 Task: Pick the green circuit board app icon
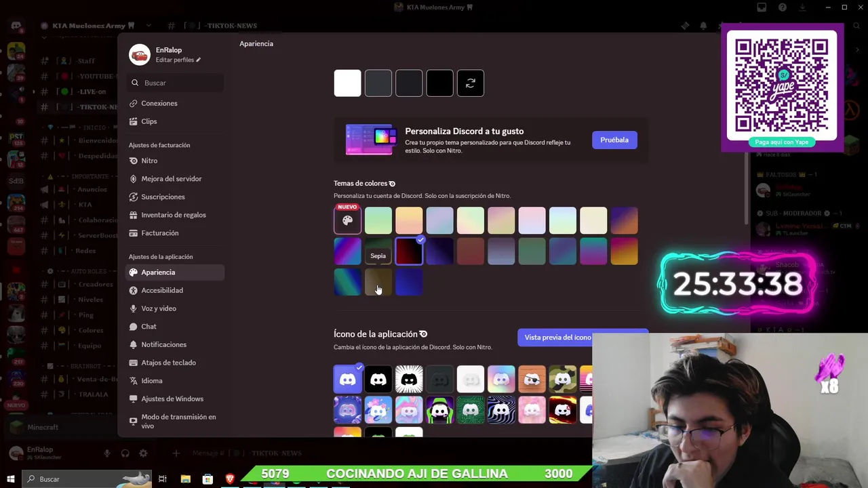(471, 410)
